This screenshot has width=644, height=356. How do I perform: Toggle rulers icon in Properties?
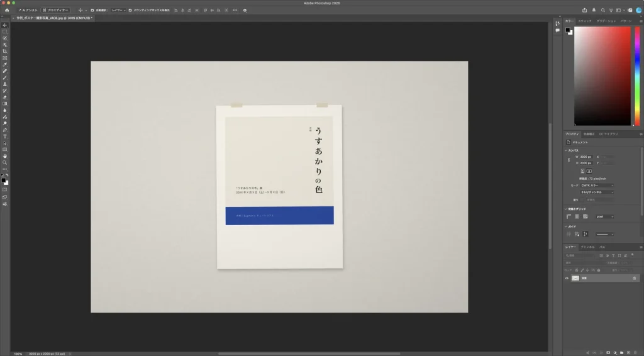pyautogui.click(x=569, y=216)
